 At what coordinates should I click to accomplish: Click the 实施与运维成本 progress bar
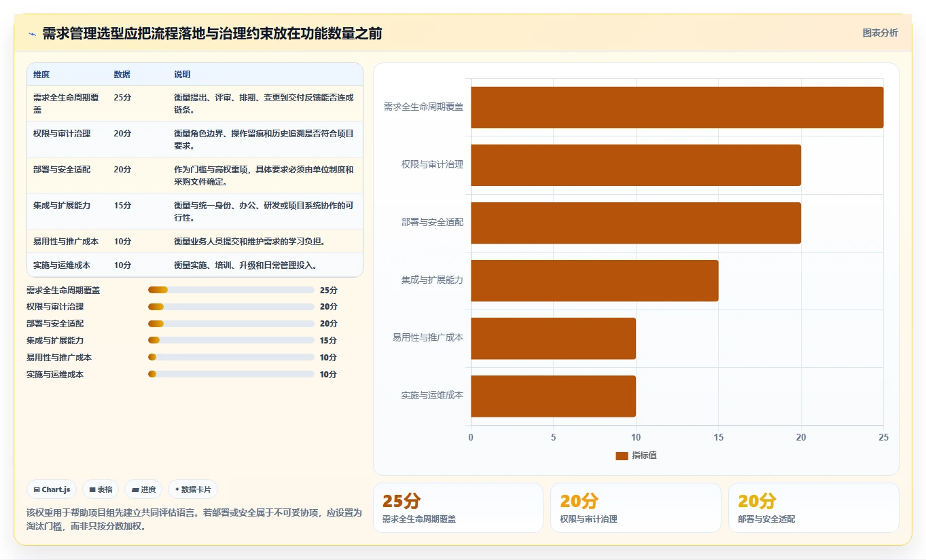[x=231, y=374]
